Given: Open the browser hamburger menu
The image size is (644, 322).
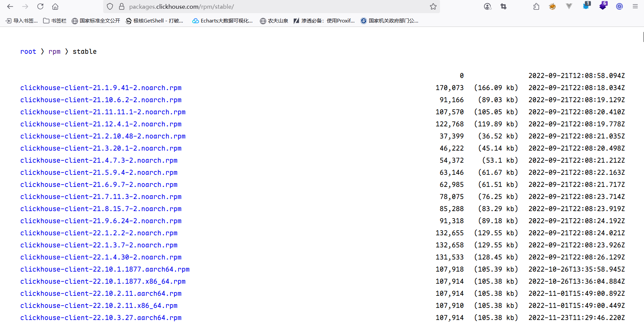Looking at the screenshot, I should [635, 6].
